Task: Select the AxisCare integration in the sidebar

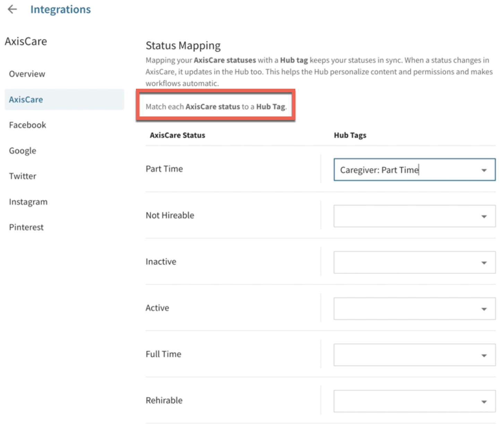Action: coord(64,99)
